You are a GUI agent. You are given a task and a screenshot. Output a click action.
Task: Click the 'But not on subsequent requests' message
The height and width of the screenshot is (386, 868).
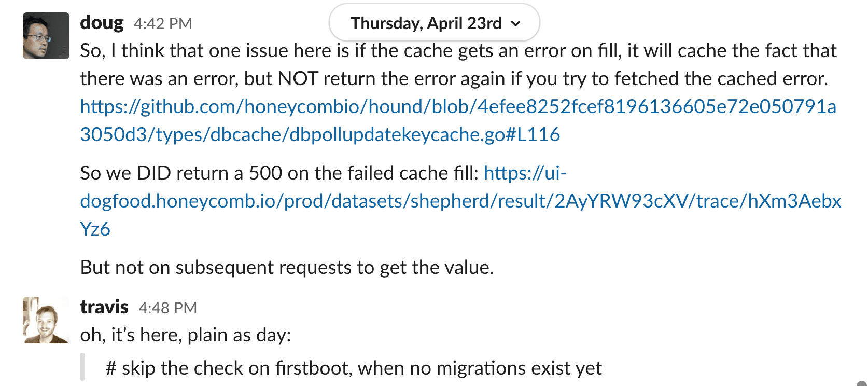click(287, 268)
